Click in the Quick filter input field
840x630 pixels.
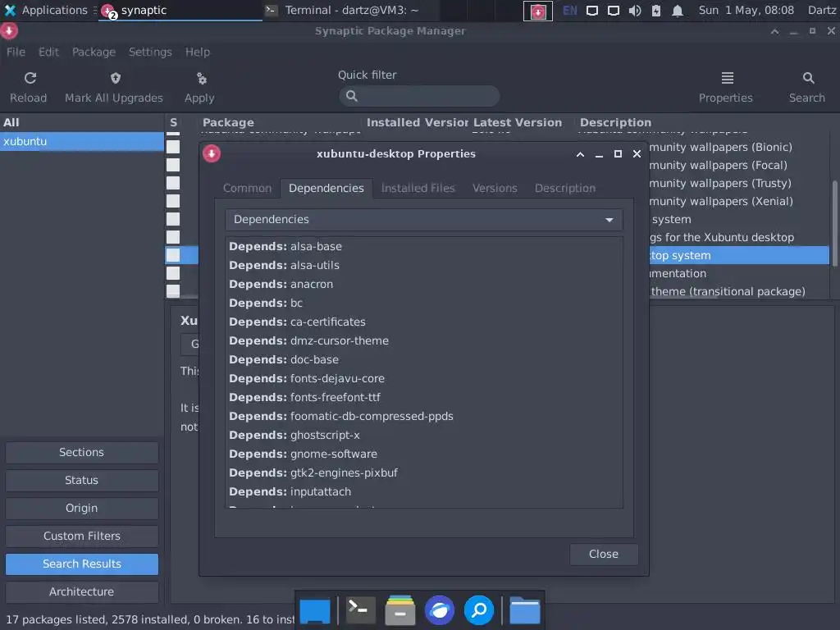click(x=419, y=96)
